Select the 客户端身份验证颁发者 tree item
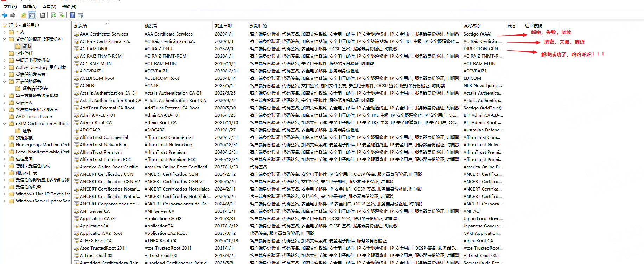The height and width of the screenshot is (264, 644). click(x=37, y=110)
